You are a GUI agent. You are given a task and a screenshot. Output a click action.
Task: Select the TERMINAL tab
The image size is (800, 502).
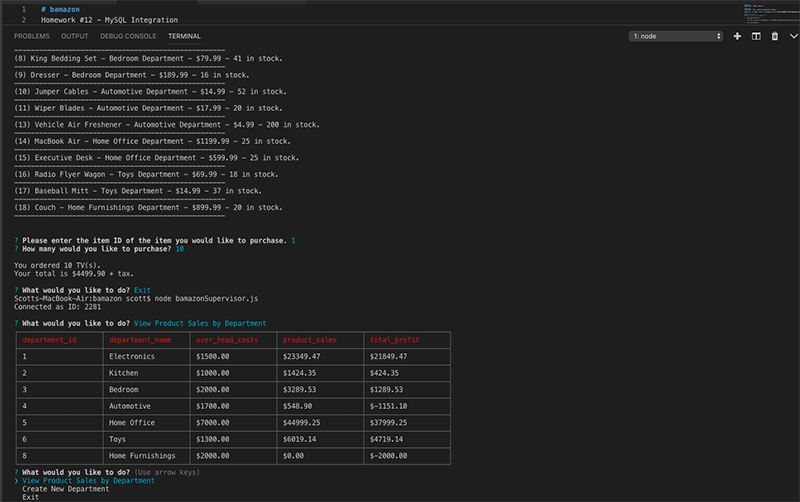pos(184,36)
